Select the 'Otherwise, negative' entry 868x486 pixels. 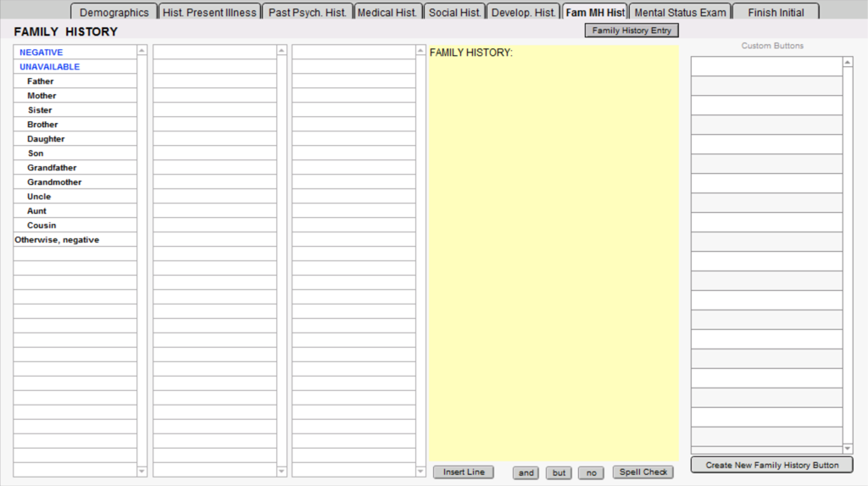(x=57, y=240)
